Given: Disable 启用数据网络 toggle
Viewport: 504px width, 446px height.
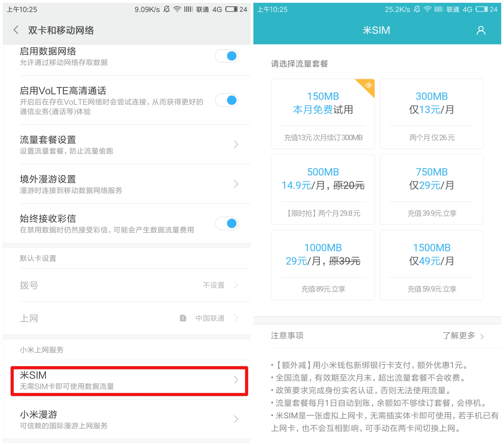Looking at the screenshot, I should (226, 56).
